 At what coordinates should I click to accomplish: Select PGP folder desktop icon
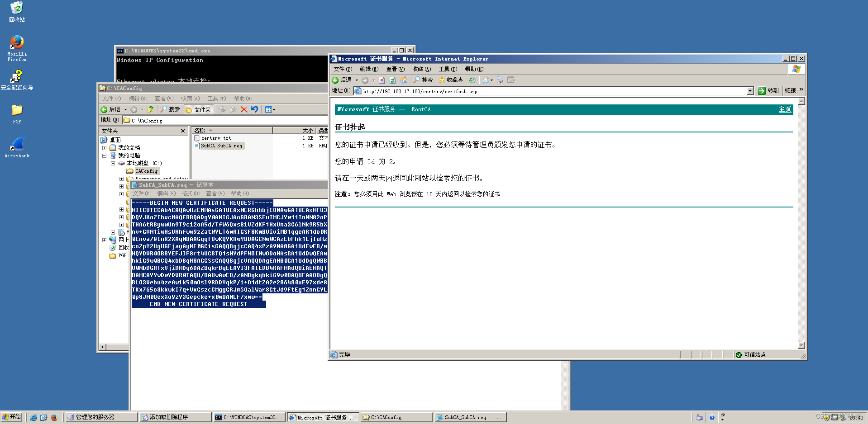pyautogui.click(x=17, y=114)
